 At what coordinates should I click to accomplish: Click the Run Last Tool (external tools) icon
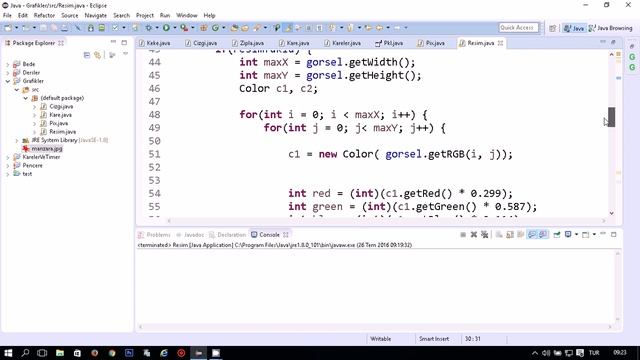[x=184, y=28]
